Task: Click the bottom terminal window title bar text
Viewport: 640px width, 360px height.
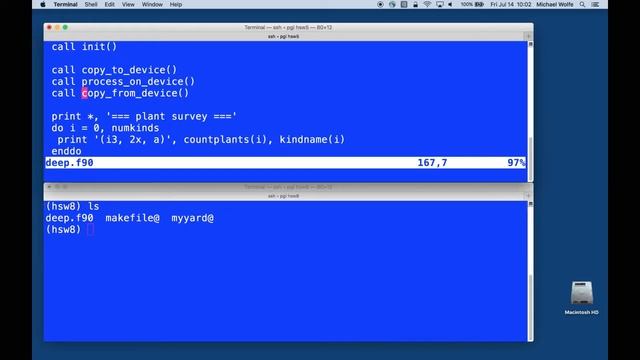Action: 288,187
